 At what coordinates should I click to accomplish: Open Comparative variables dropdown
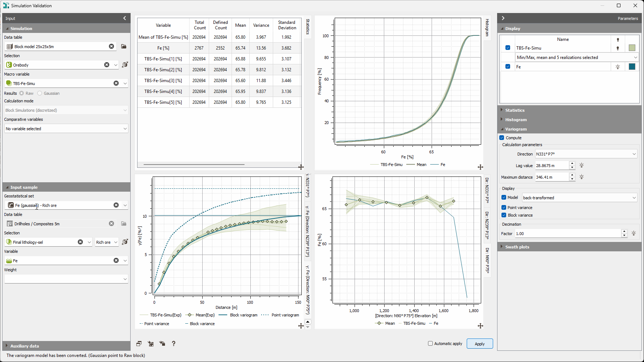coord(66,129)
